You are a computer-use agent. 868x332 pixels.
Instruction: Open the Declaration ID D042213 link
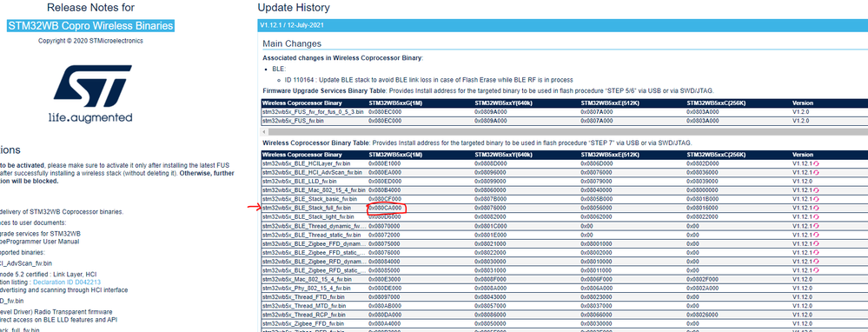click(x=67, y=282)
